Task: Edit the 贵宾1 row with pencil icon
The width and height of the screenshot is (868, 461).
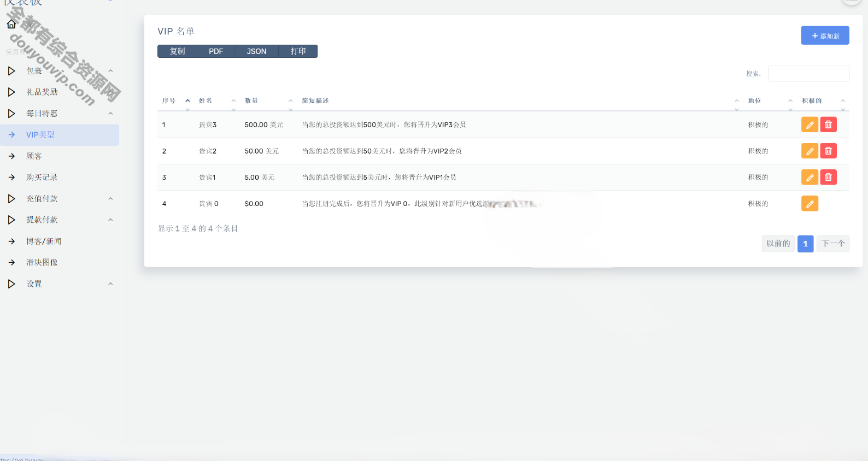Action: click(x=810, y=177)
